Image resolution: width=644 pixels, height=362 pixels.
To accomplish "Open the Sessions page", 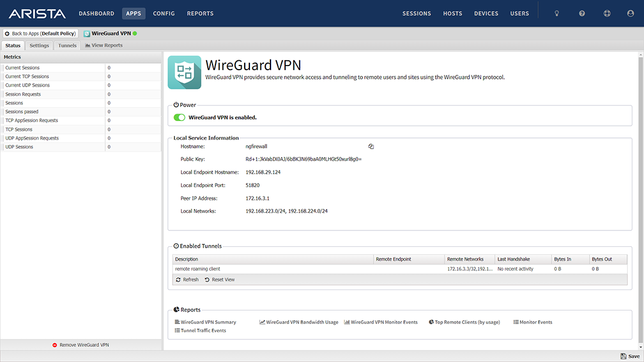I will tap(416, 13).
